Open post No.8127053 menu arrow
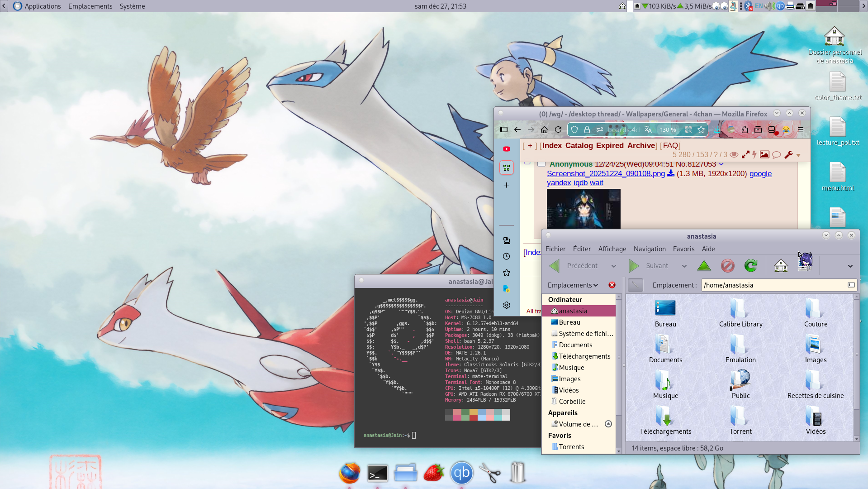 pos(721,164)
